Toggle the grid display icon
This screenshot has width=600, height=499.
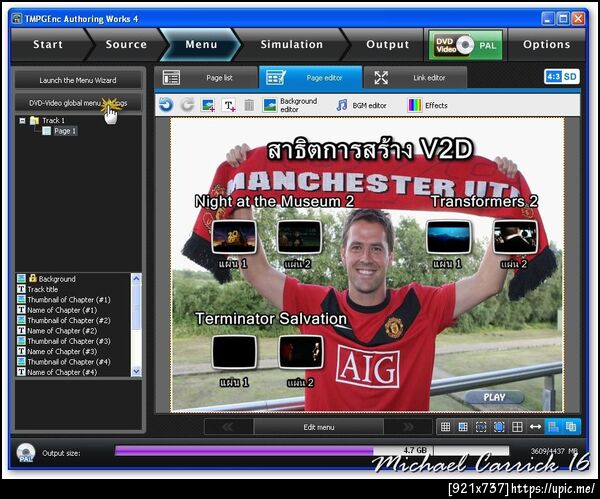[x=445, y=427]
